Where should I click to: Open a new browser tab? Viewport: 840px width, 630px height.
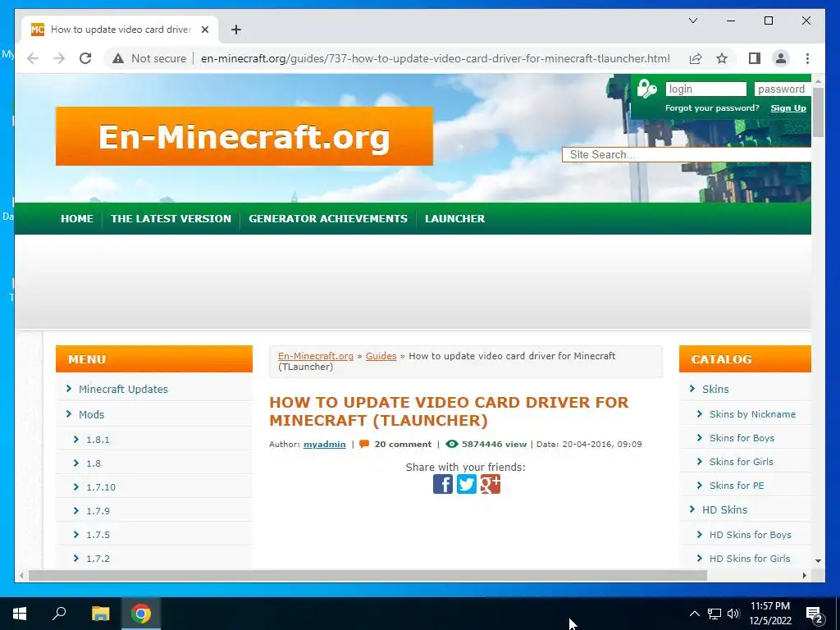click(x=235, y=30)
